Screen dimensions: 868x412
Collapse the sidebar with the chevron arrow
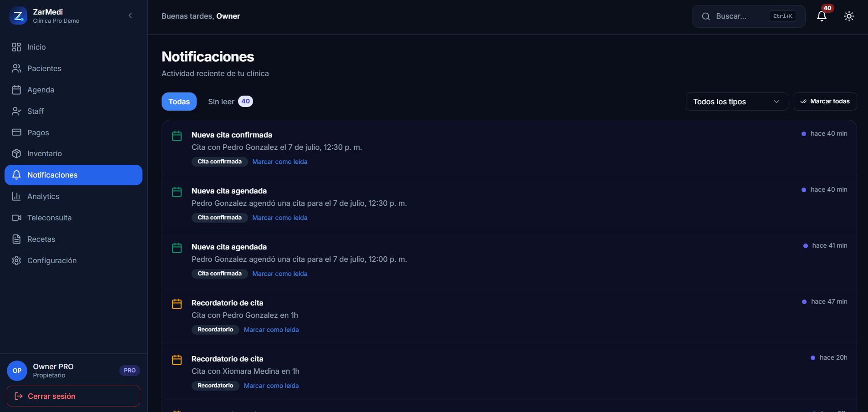pos(130,15)
